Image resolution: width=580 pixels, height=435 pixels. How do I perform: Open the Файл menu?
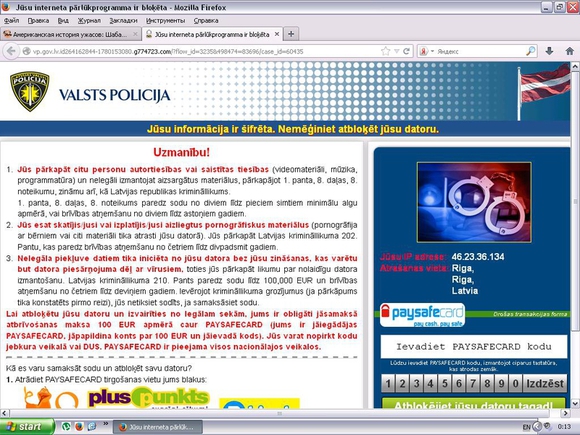(11, 21)
